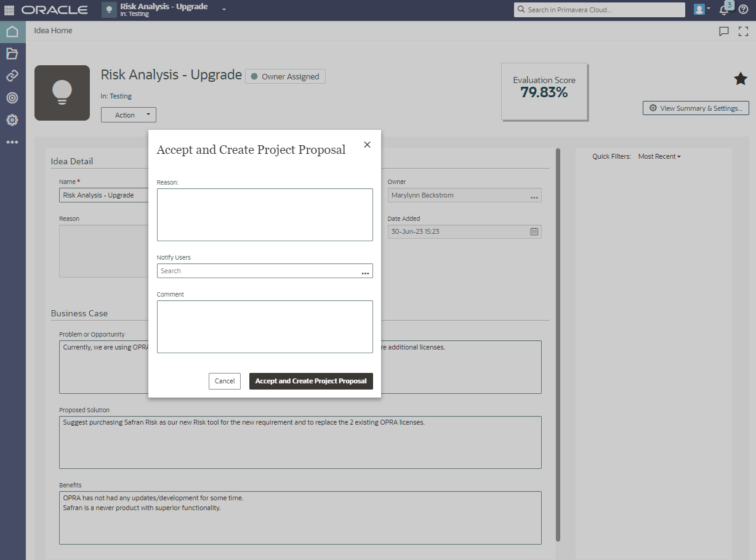Show more sidebar items via ellipsis

point(12,142)
